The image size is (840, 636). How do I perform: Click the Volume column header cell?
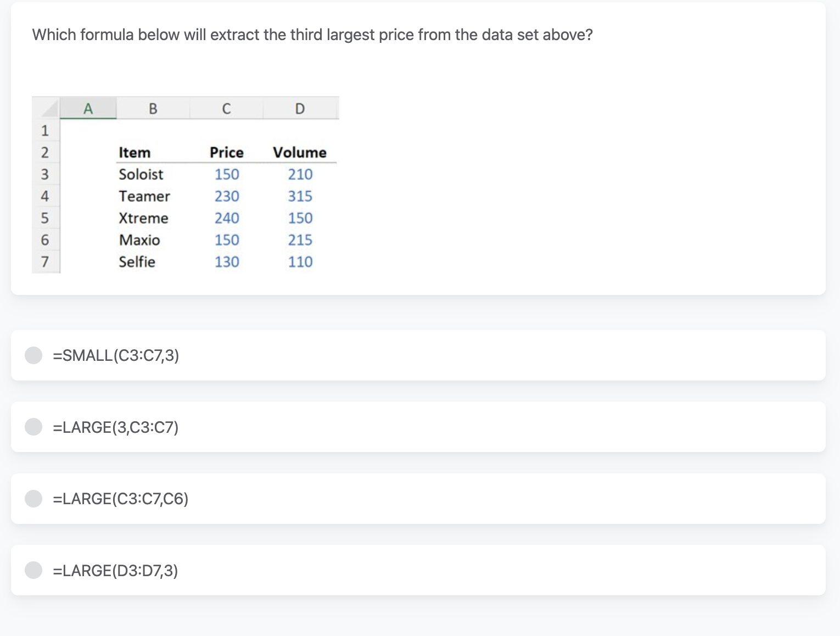tap(300, 152)
